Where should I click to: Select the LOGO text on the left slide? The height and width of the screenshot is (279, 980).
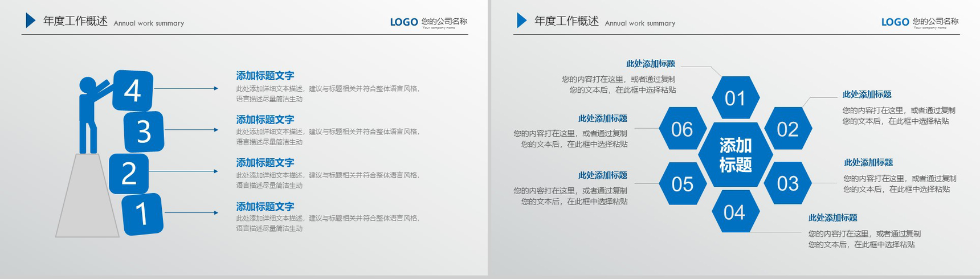404,22
